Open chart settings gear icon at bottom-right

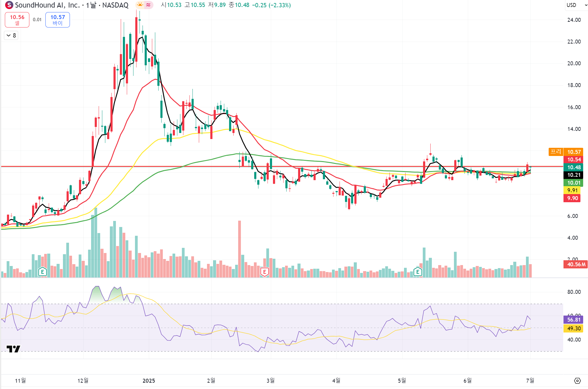(577, 381)
